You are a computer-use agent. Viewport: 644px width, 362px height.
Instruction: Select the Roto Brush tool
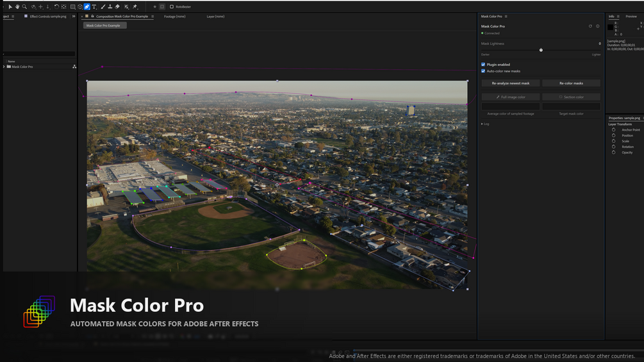click(x=126, y=6)
